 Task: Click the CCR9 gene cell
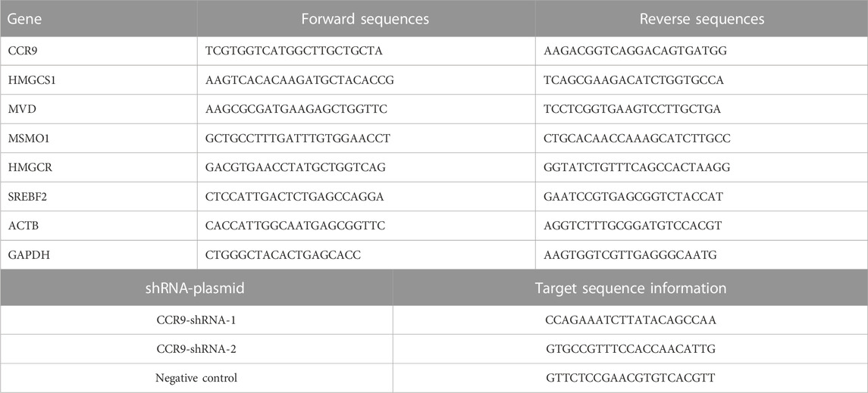19,51
